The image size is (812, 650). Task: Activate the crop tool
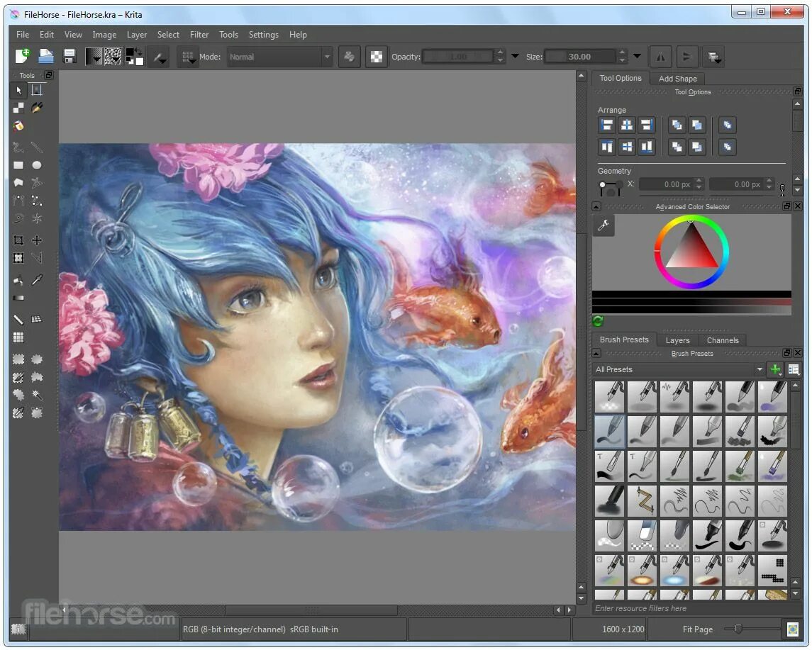(x=19, y=240)
